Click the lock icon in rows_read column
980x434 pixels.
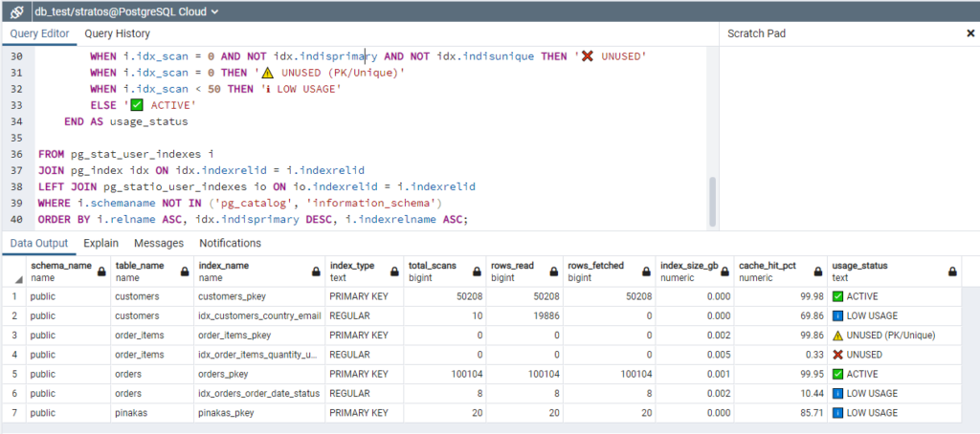click(554, 271)
